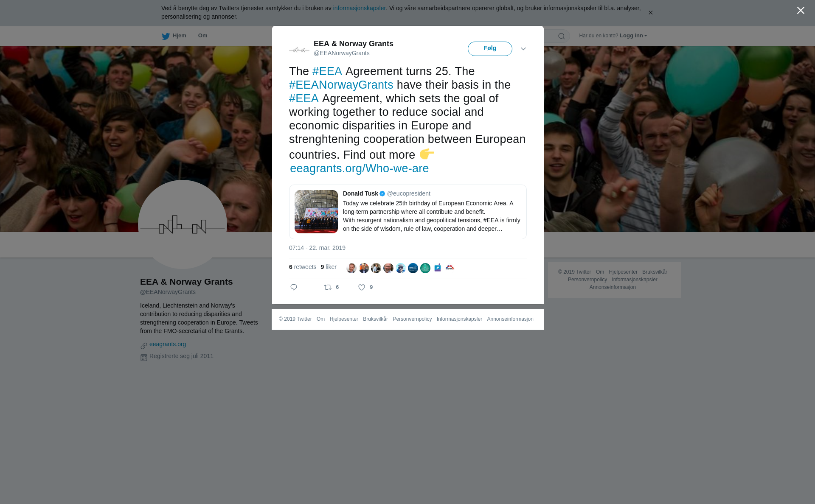Open the Om menu item
815x504 pixels.
(202, 36)
